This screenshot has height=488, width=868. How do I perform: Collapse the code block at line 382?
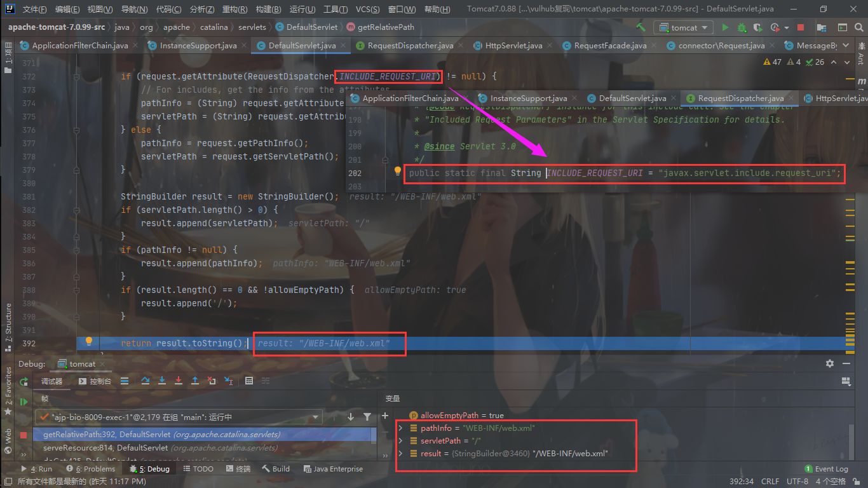tap(76, 210)
